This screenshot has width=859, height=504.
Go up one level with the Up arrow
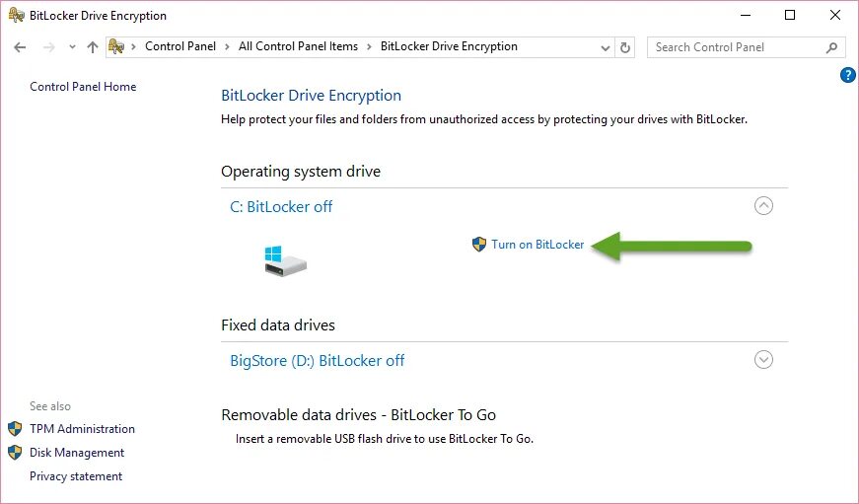click(x=93, y=47)
